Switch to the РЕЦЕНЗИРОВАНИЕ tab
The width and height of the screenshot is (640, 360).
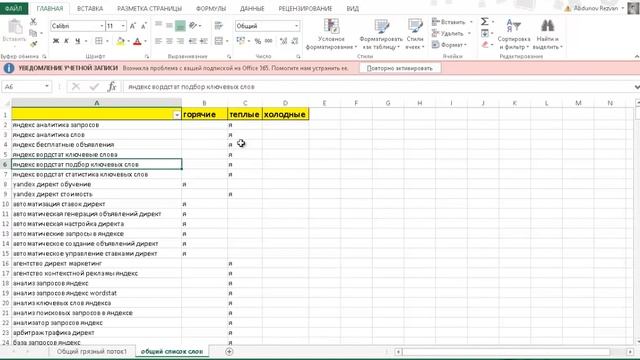(x=305, y=8)
